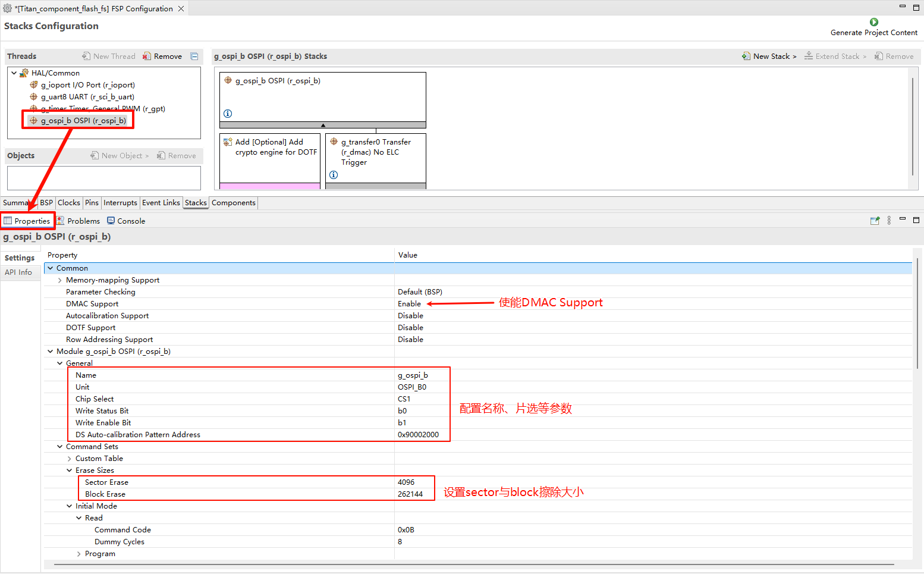Click the Generate Project Content icon
This screenshot has width=924, height=574.
tap(873, 22)
